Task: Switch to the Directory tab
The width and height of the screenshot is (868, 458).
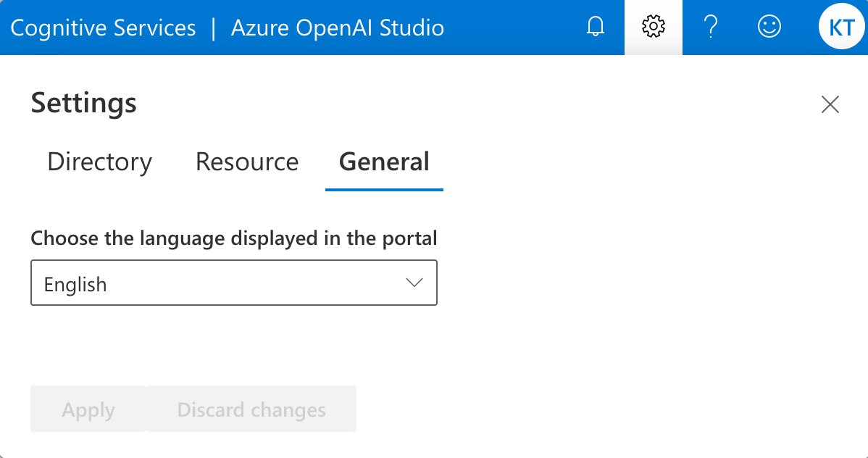Action: tap(99, 162)
